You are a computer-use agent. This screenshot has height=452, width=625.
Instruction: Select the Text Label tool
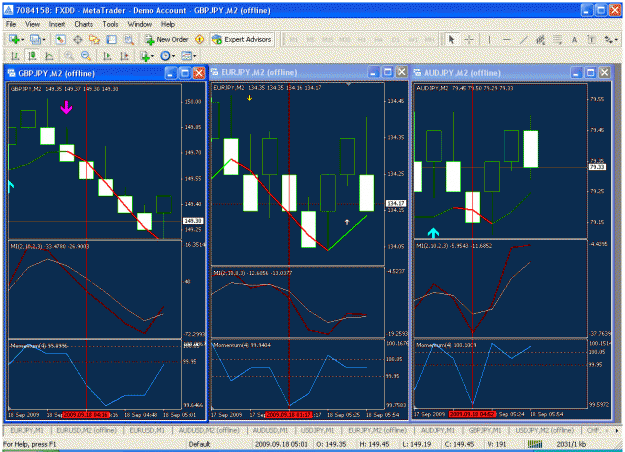pos(592,39)
